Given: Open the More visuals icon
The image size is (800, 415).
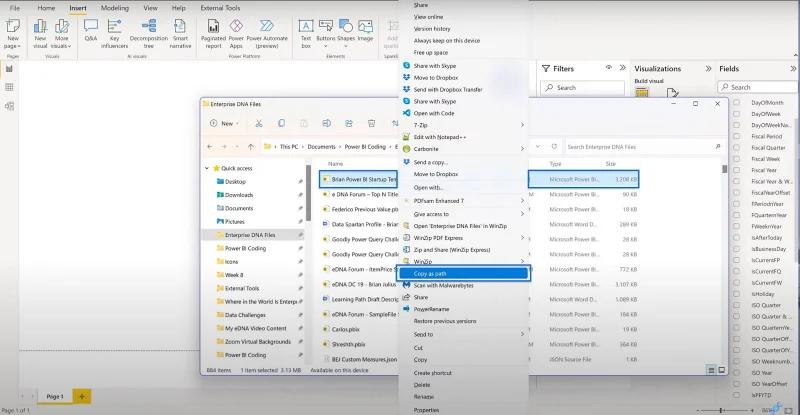Looking at the screenshot, I should pyautogui.click(x=62, y=26).
